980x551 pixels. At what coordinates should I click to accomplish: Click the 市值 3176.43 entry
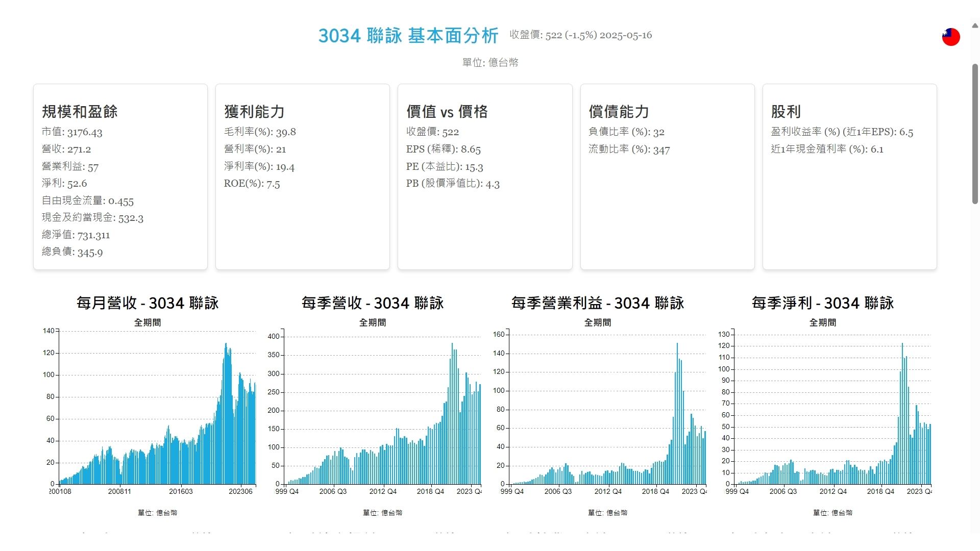[x=72, y=132]
